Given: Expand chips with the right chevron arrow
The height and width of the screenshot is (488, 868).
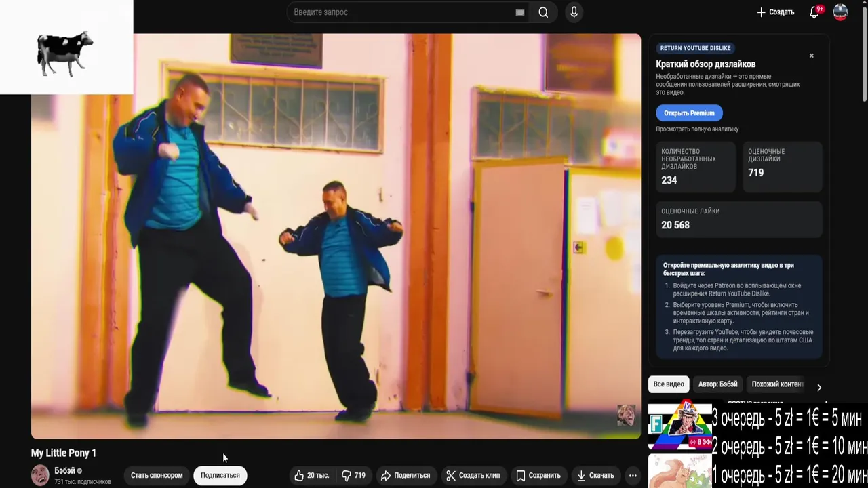Looking at the screenshot, I should point(819,387).
